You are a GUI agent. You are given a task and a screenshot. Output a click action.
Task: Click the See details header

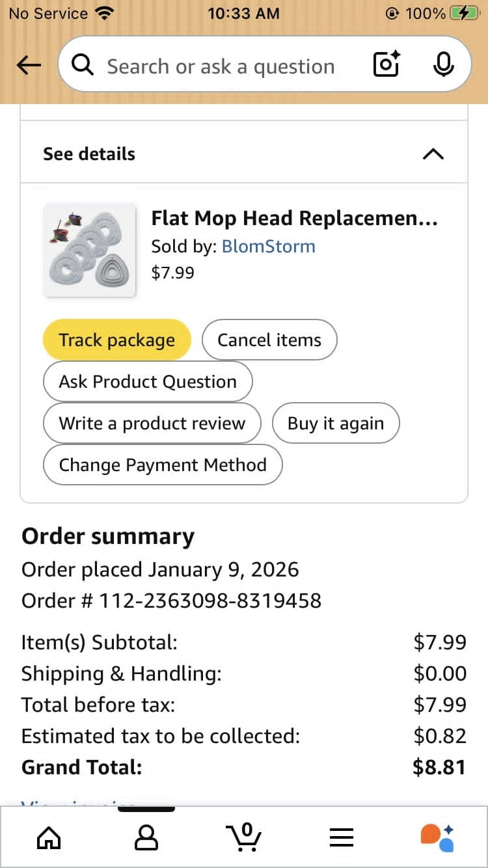pos(90,154)
